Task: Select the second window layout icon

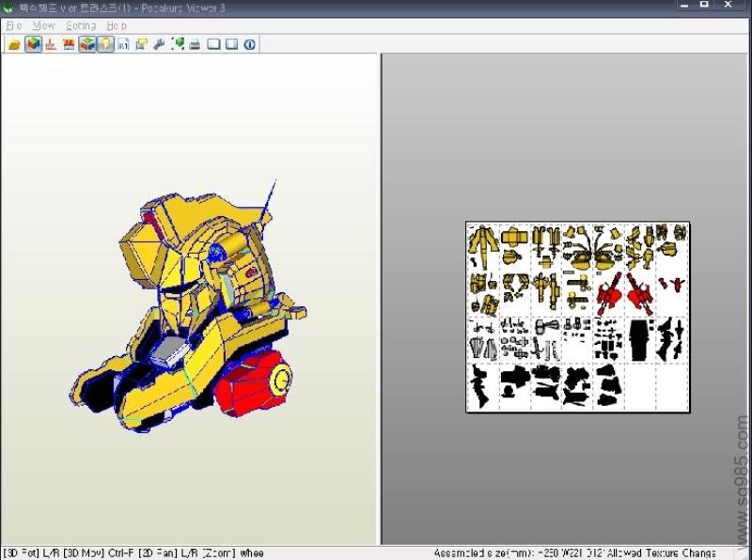Action: click(x=231, y=44)
